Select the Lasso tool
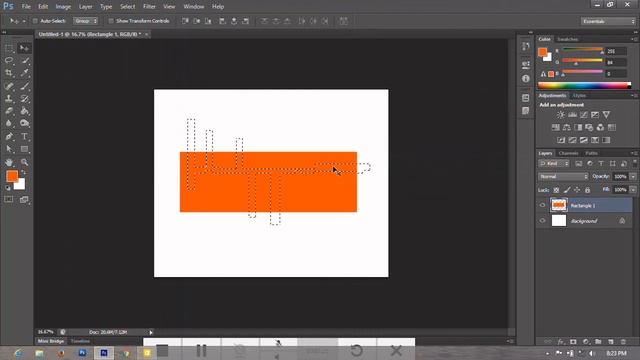This screenshot has height=360, width=640. (9, 61)
